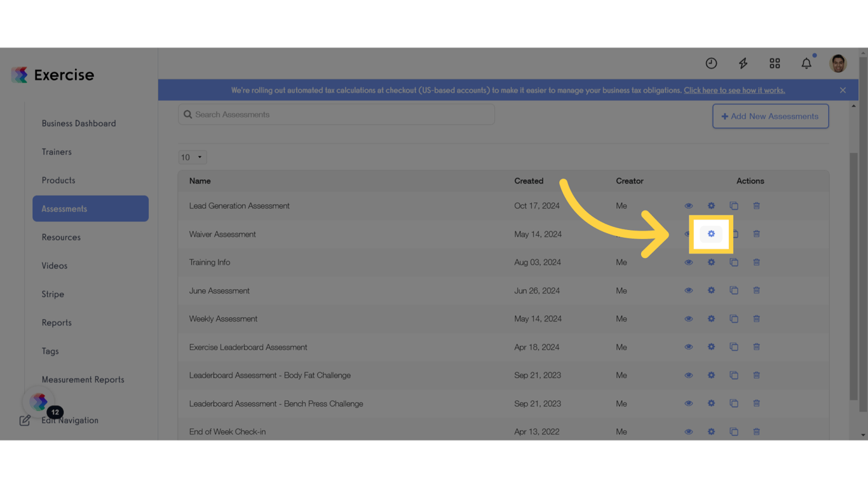Follow the 'Click here to see how it works' link
868x488 pixels.
click(x=734, y=90)
